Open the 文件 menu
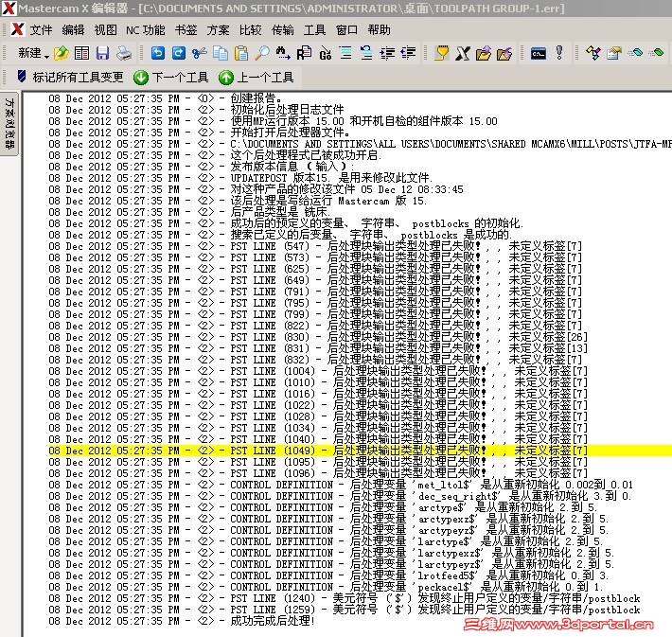This screenshot has width=672, height=637. coord(41,30)
